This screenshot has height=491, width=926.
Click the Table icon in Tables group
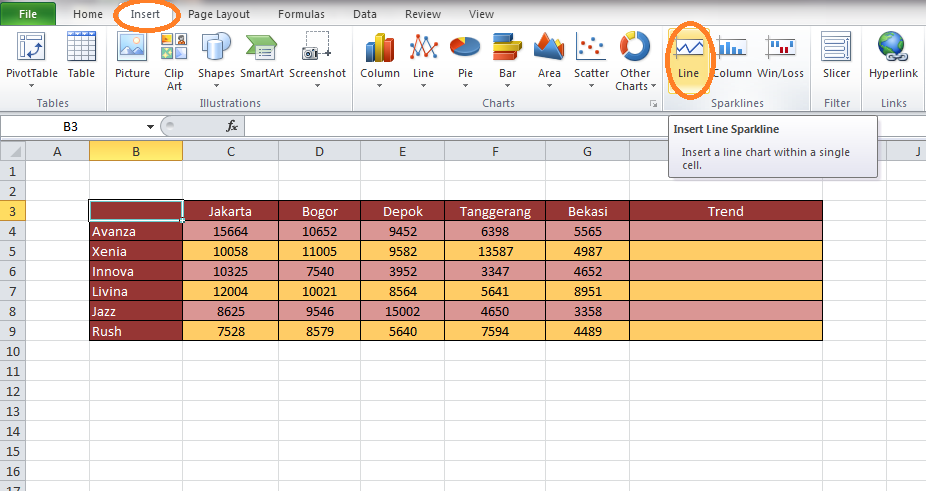(x=81, y=56)
